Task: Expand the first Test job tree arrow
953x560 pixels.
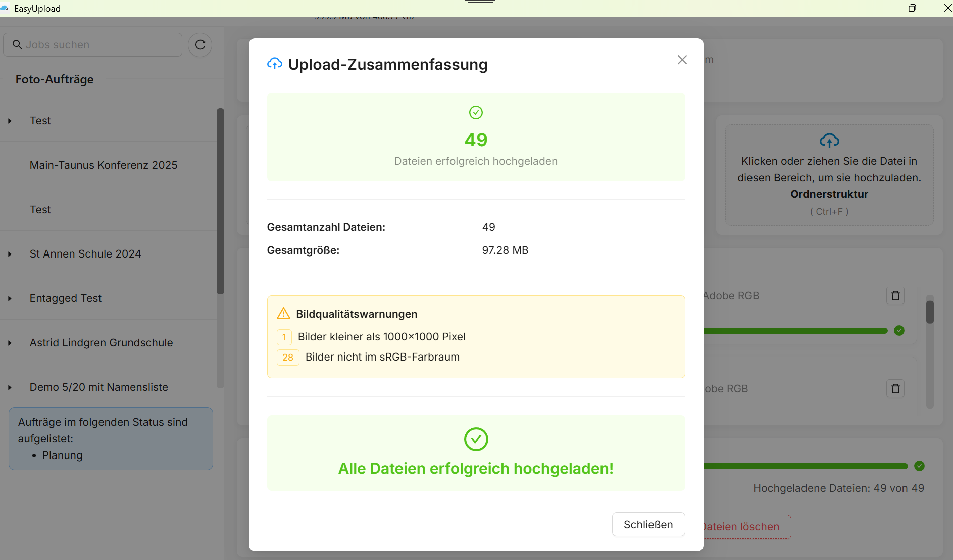Action: click(10, 121)
